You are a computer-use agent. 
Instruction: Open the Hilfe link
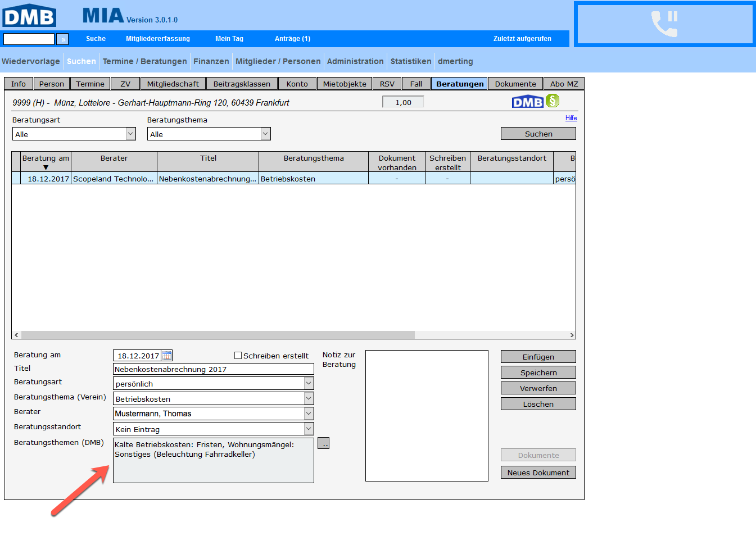[x=571, y=118]
